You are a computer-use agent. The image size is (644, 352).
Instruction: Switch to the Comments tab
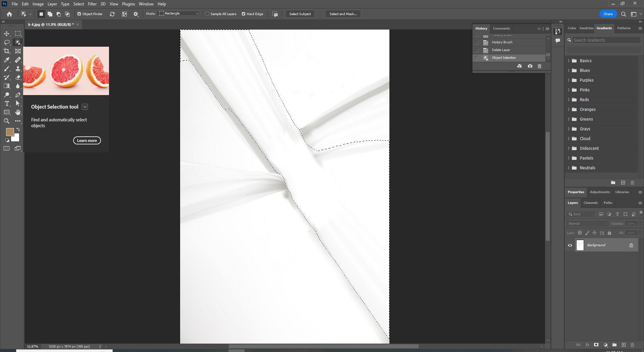tap(501, 29)
